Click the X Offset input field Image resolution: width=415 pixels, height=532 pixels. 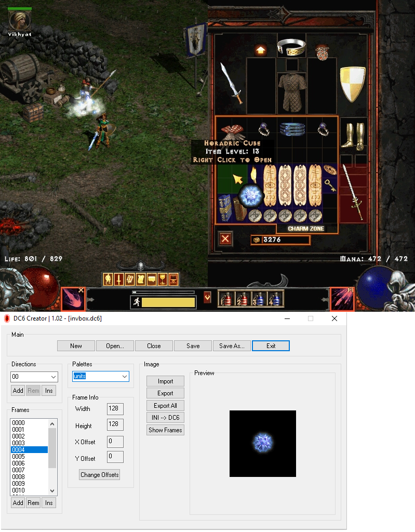pos(115,442)
